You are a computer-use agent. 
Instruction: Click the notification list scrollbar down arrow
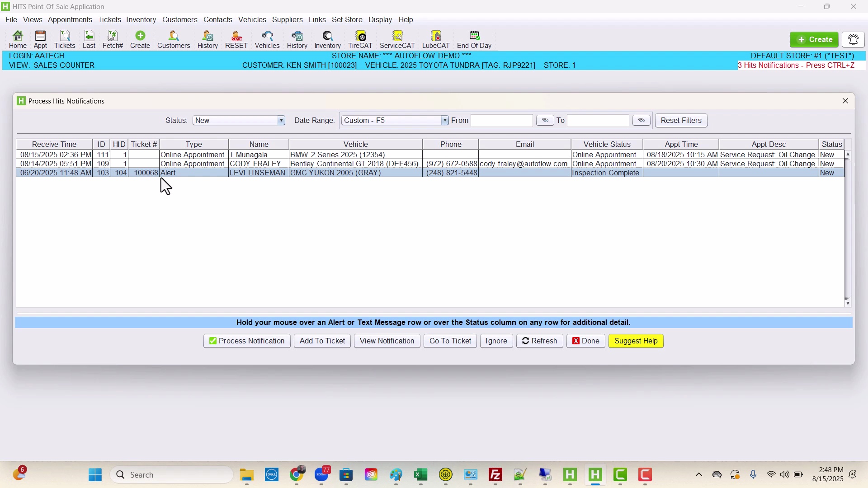click(x=848, y=304)
